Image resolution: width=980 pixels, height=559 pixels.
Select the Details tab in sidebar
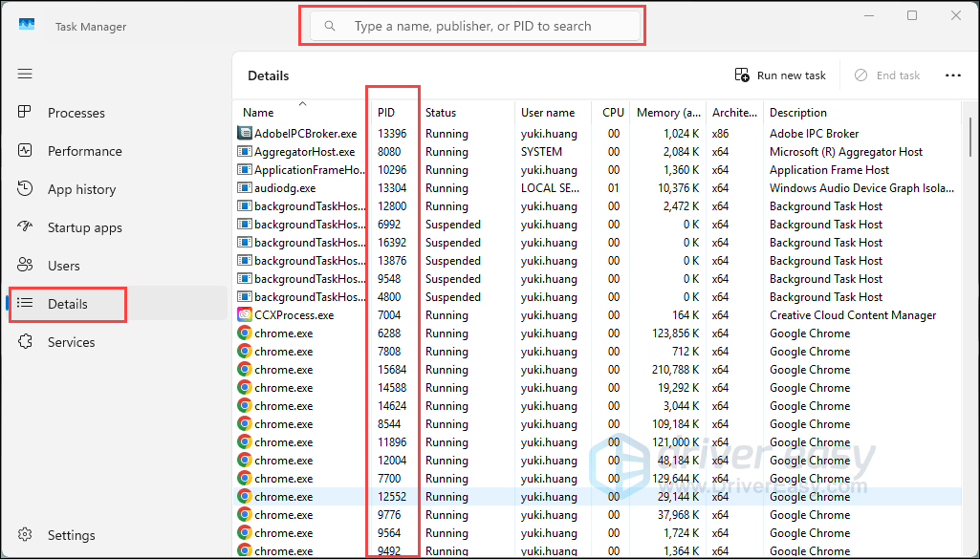(67, 304)
